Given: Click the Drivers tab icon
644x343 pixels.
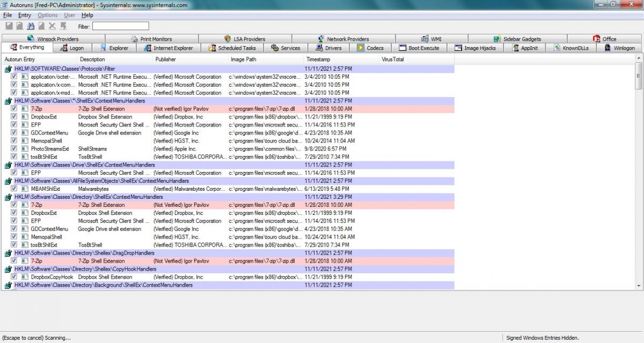Looking at the screenshot, I should coord(319,48).
